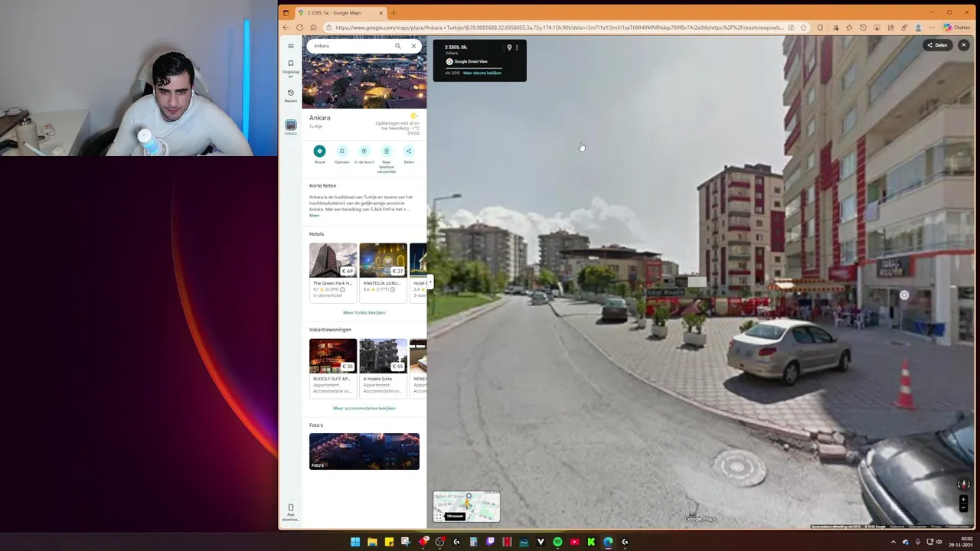Open the YouTube icon in taskbar
Viewport: 980px width, 551px height.
(x=574, y=542)
